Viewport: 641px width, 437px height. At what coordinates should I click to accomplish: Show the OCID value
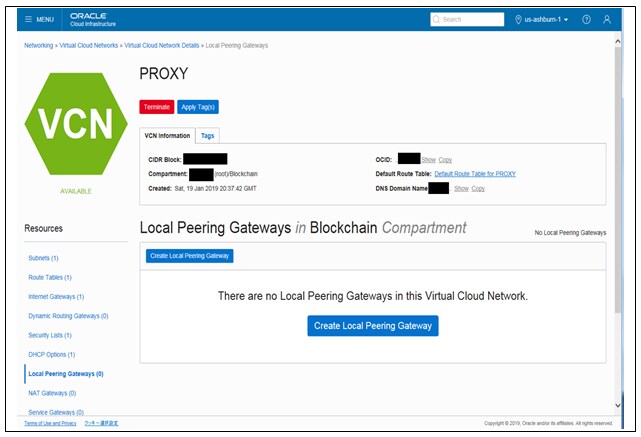(x=428, y=159)
